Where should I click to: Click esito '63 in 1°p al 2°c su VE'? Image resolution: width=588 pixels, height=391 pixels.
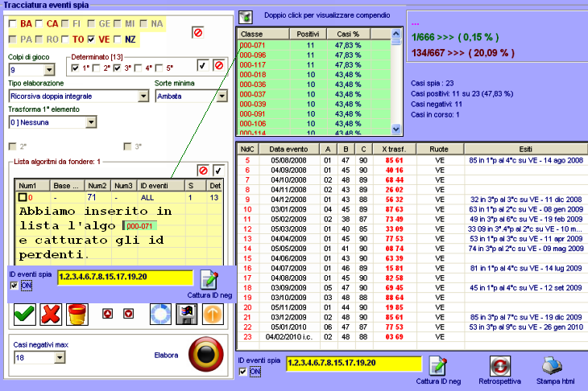tap(526, 209)
